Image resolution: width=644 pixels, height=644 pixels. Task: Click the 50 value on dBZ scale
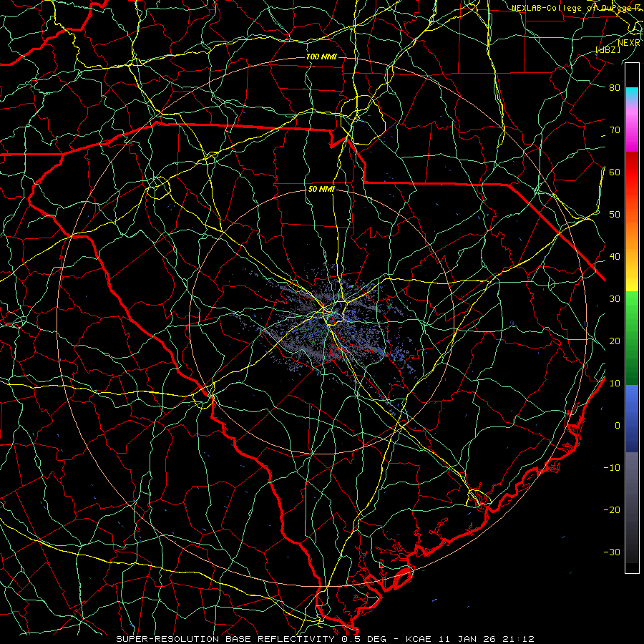(615, 215)
